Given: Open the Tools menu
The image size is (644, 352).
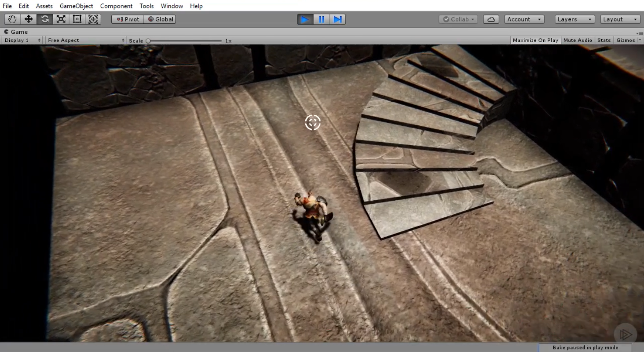Looking at the screenshot, I should [147, 6].
